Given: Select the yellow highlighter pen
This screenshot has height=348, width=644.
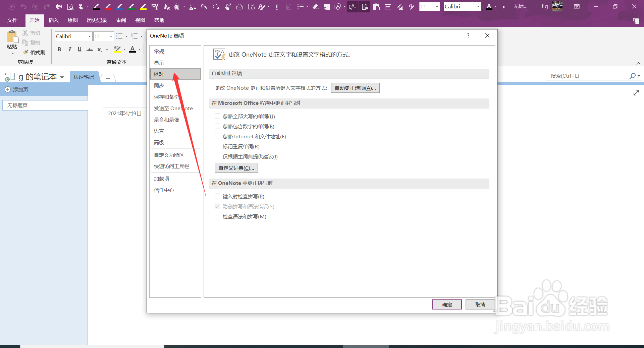Looking at the screenshot, I should pyautogui.click(x=144, y=6).
